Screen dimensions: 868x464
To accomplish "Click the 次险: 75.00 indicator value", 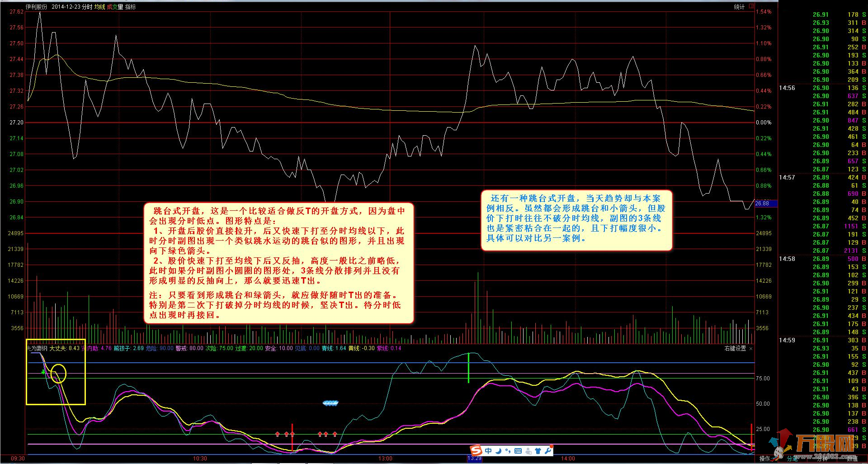I will (x=219, y=348).
